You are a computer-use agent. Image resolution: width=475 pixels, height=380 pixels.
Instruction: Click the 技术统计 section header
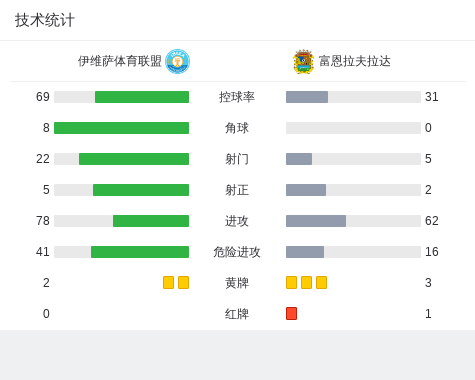(45, 20)
